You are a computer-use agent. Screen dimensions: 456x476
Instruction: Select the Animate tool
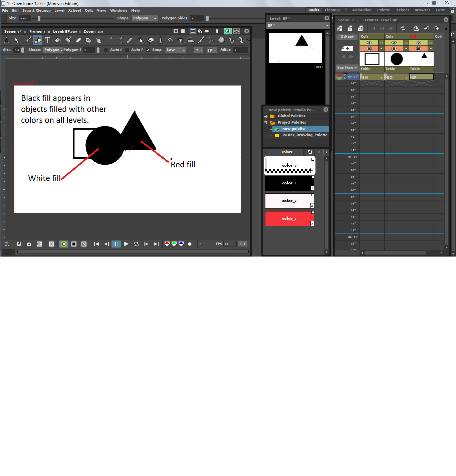click(7, 40)
